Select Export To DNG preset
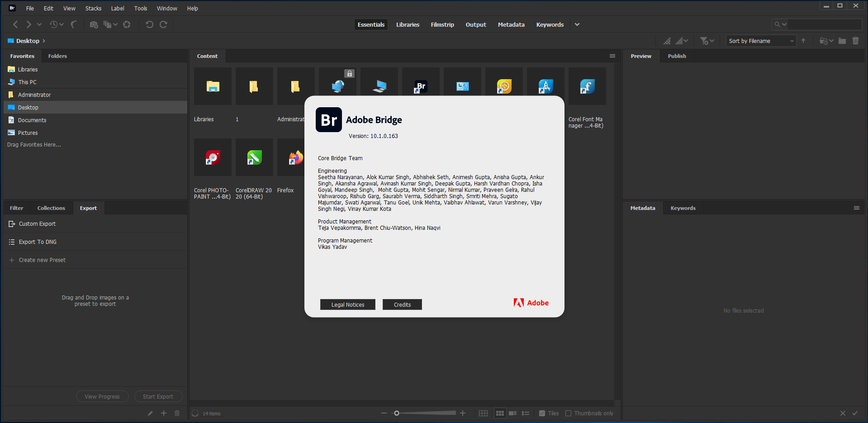868x423 pixels. point(95,242)
